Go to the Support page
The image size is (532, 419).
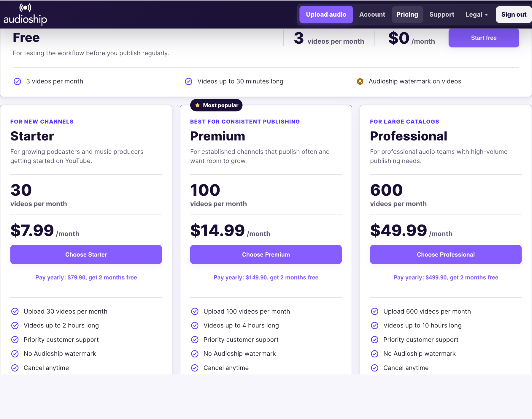442,15
